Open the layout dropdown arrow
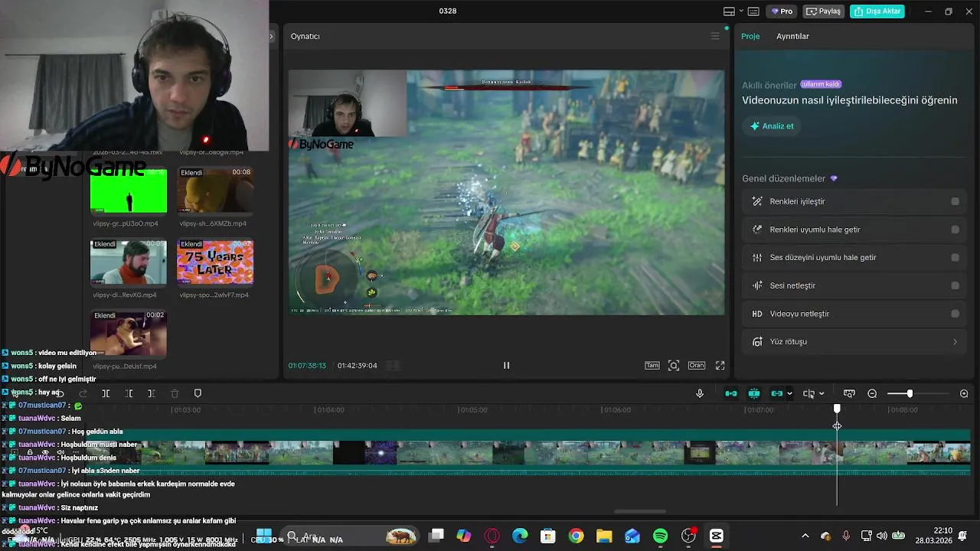Image resolution: width=980 pixels, height=551 pixels. (x=741, y=11)
